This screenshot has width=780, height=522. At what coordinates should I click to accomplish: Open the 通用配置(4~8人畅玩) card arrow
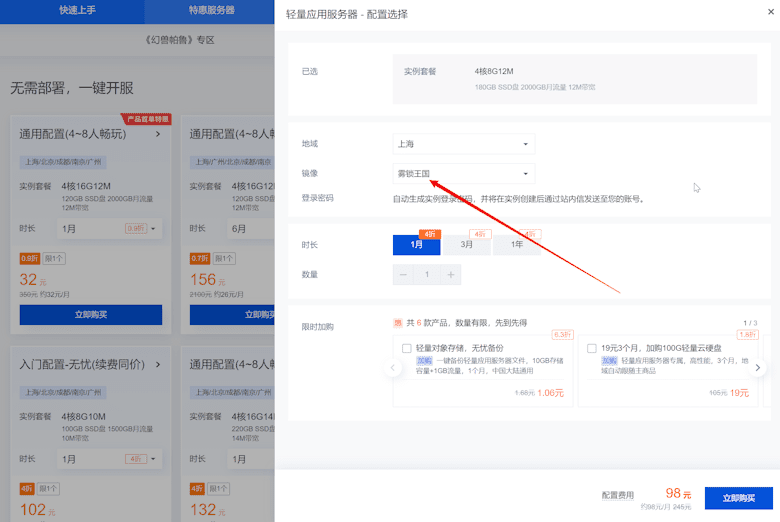tap(158, 134)
